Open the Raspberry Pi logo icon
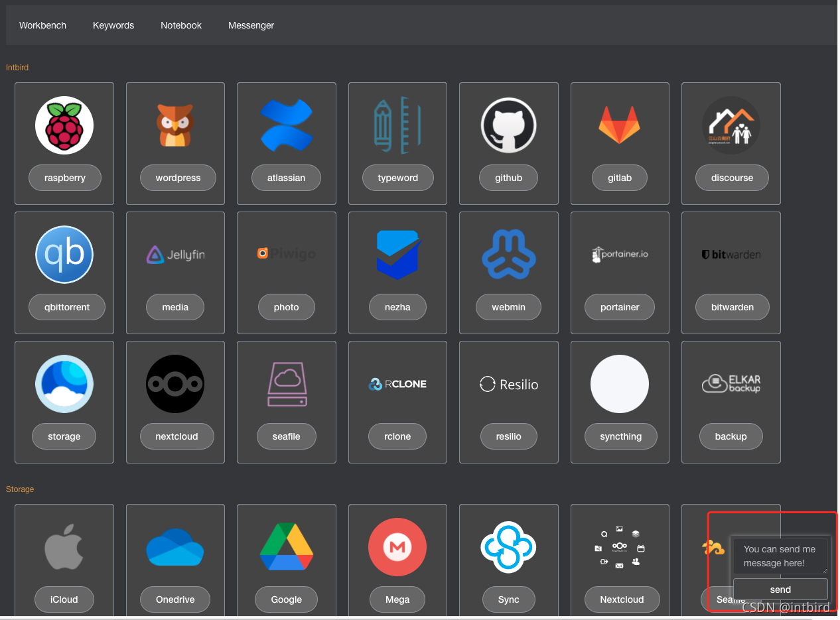Screen dimensions: 840x620 pyautogui.click(x=64, y=125)
